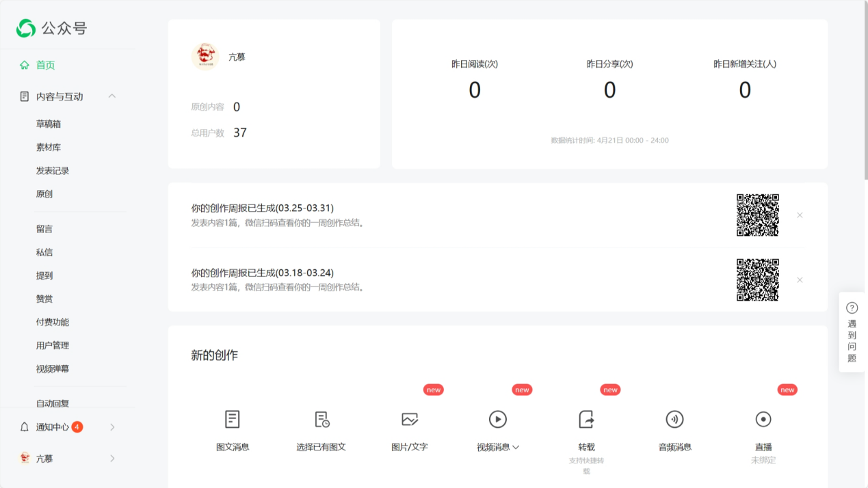Collapse the 内容与互动 sidebar section
Viewport: 868px width, 488px height.
pos(112,96)
